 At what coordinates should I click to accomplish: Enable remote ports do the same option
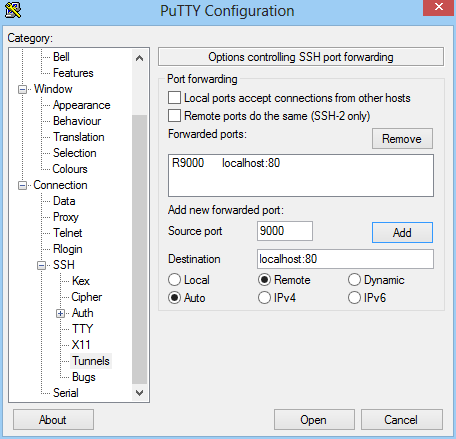(174, 116)
